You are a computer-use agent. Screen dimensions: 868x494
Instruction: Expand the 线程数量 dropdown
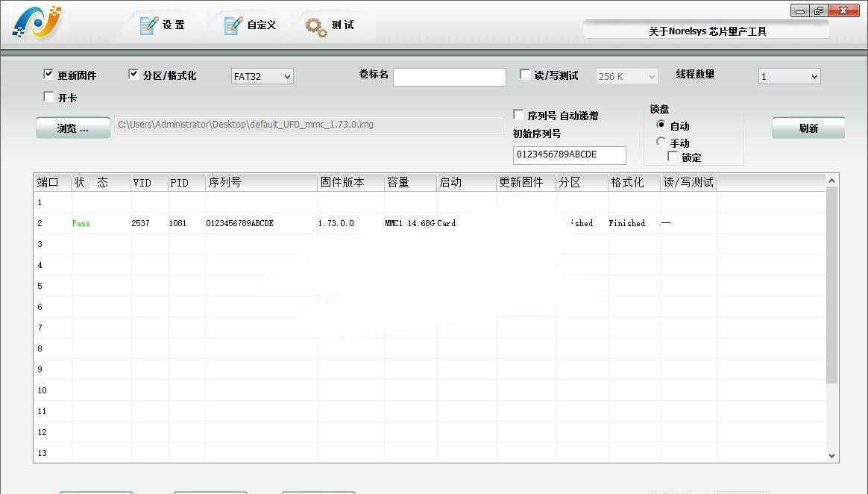click(x=789, y=76)
